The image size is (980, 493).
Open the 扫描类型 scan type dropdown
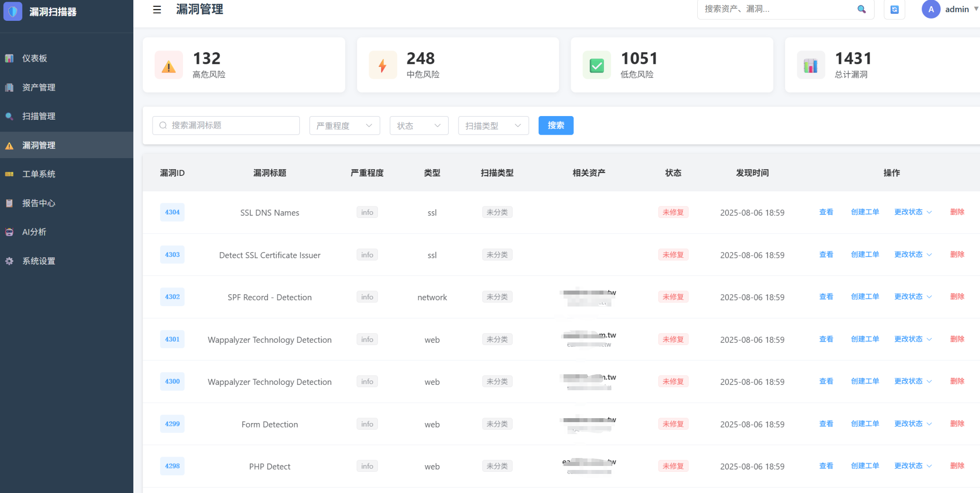click(x=493, y=126)
